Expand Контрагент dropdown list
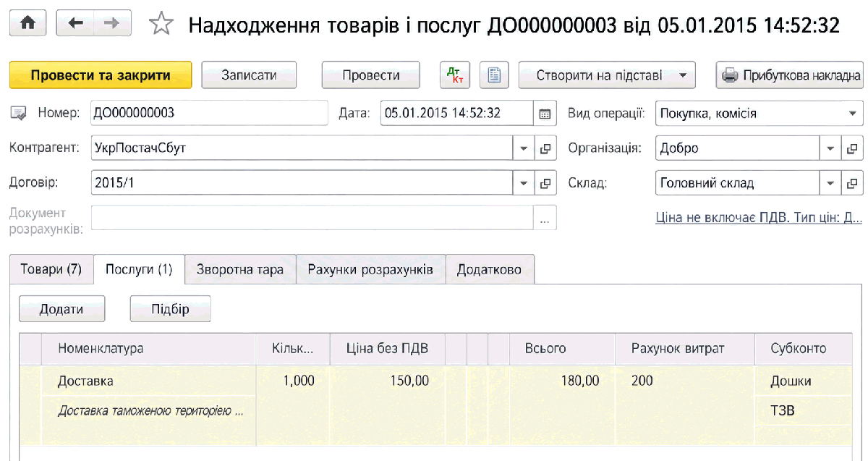The image size is (868, 461). [x=524, y=148]
